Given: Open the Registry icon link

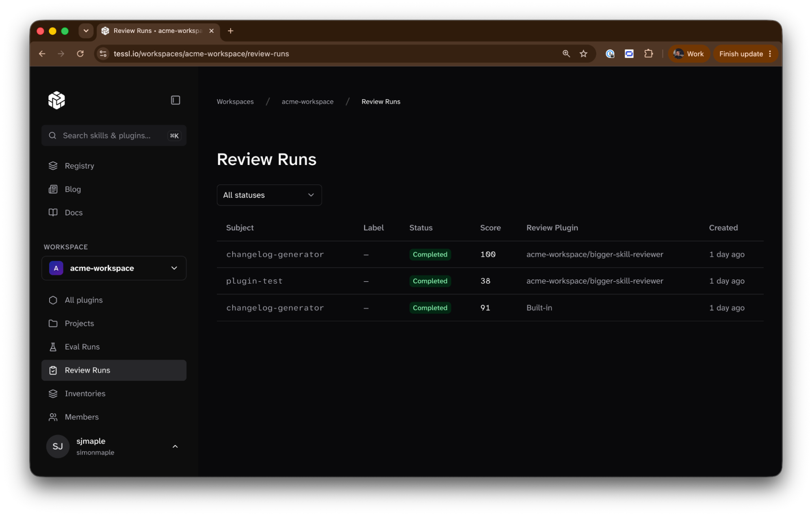Looking at the screenshot, I should (x=53, y=166).
